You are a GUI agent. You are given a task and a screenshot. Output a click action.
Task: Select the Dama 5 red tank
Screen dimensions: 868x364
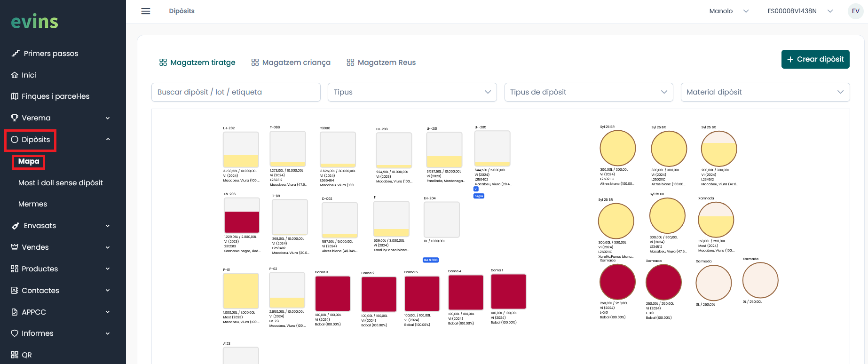click(422, 293)
